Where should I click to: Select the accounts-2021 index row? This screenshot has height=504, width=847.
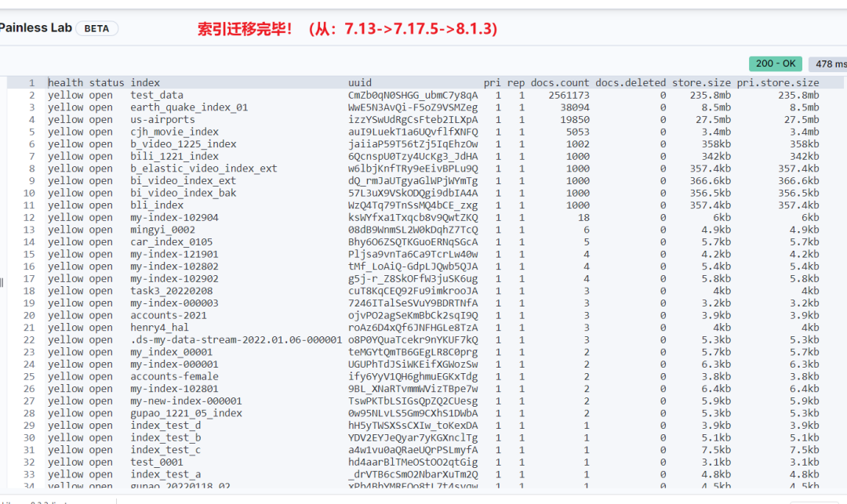165,315
